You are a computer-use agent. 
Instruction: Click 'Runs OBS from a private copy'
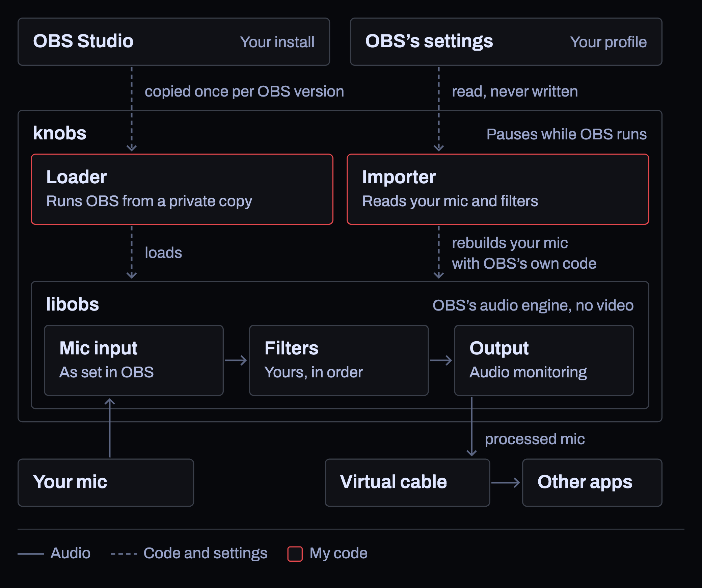[149, 201]
